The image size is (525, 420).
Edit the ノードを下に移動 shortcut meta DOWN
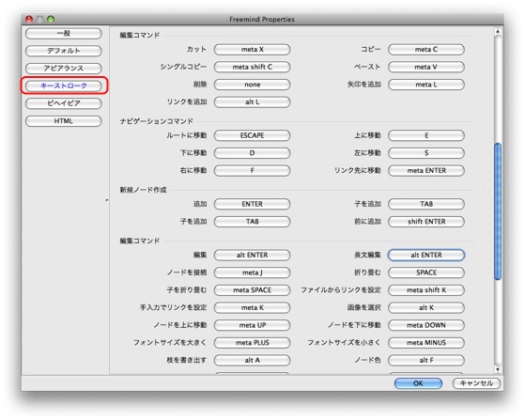coord(426,325)
